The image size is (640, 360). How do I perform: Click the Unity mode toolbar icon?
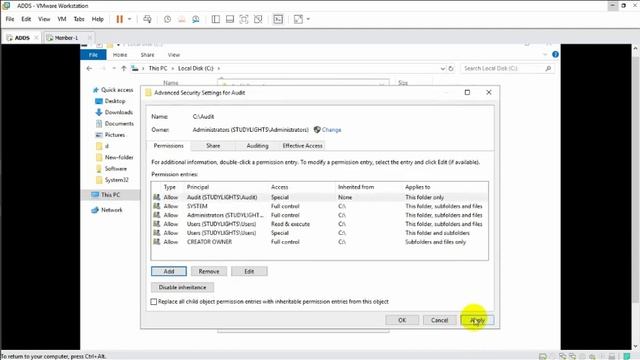click(x=258, y=19)
